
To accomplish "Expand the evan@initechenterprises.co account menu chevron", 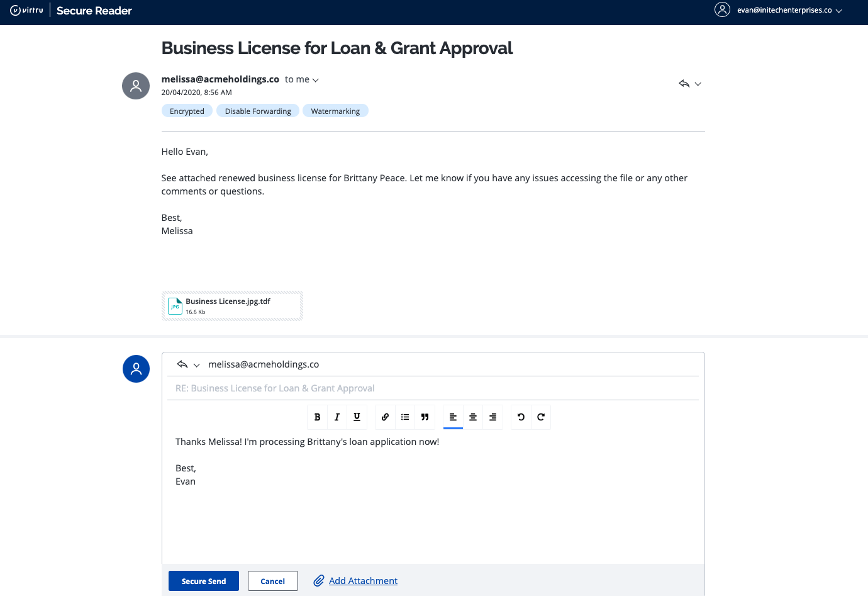I will pyautogui.click(x=838, y=11).
